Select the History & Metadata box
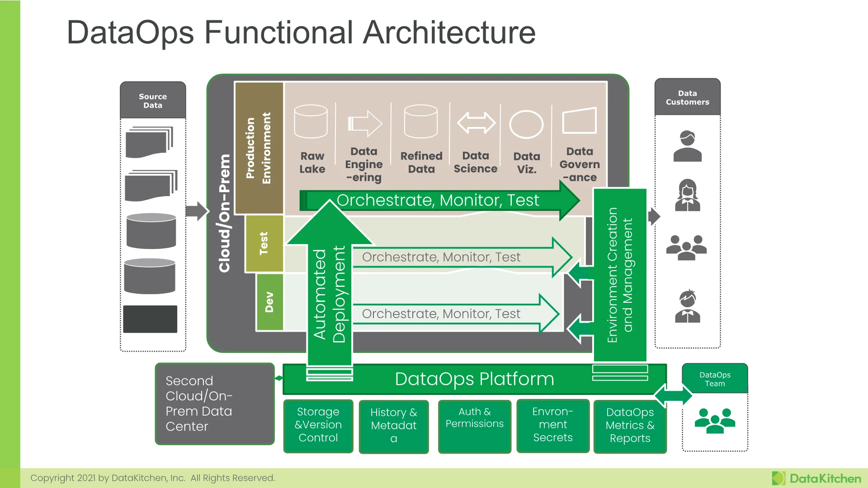Image resolution: width=868 pixels, height=488 pixels. (394, 427)
